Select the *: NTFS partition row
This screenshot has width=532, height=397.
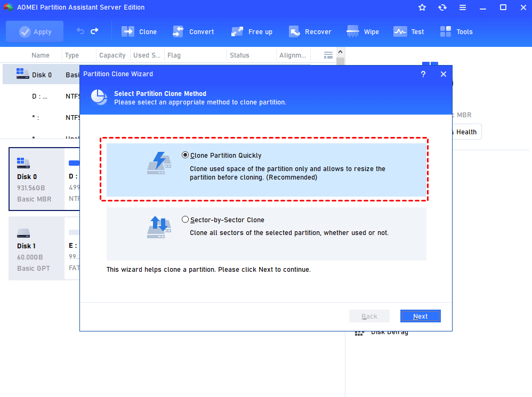[x=41, y=118]
